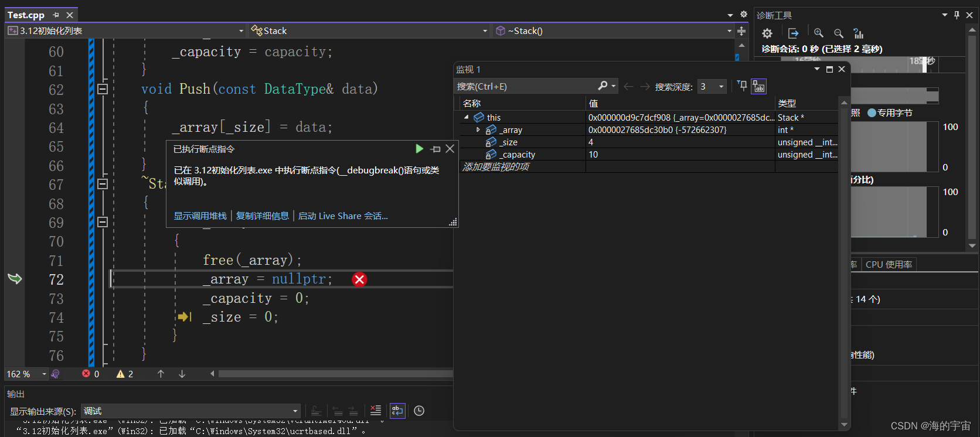Click the 添加要监视的项 add-watch field
The width and height of the screenshot is (980, 437).
(x=522, y=166)
